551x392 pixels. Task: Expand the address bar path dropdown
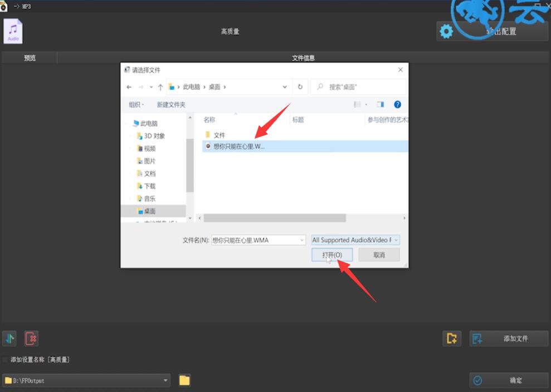[285, 87]
